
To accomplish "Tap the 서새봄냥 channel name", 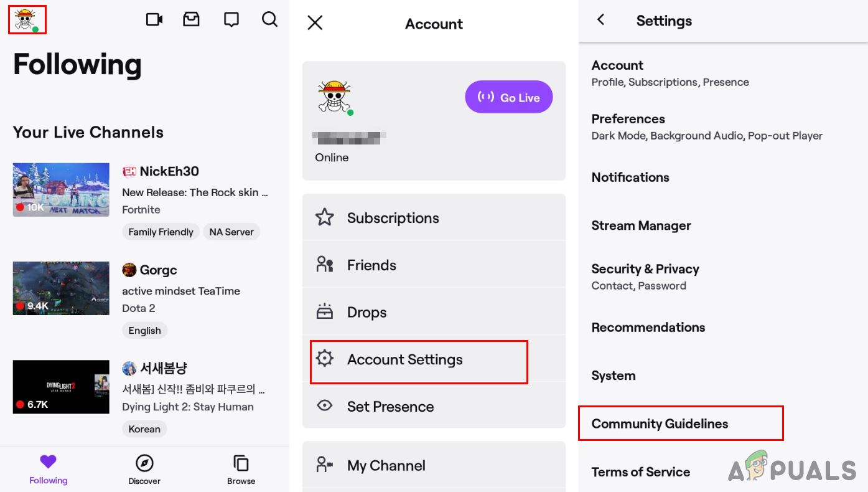I will pos(164,368).
